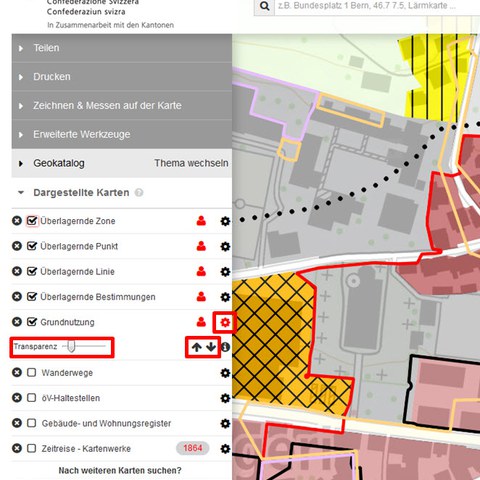Uncheck the Überlagernde Zone layer checkbox
This screenshot has height=480, width=480.
tap(32, 221)
